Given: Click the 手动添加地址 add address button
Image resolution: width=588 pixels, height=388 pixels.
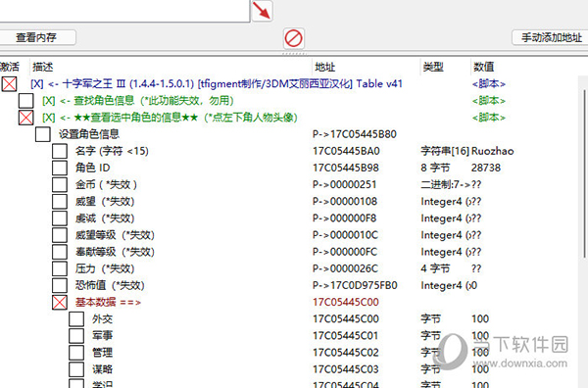Looking at the screenshot, I should 551,37.
